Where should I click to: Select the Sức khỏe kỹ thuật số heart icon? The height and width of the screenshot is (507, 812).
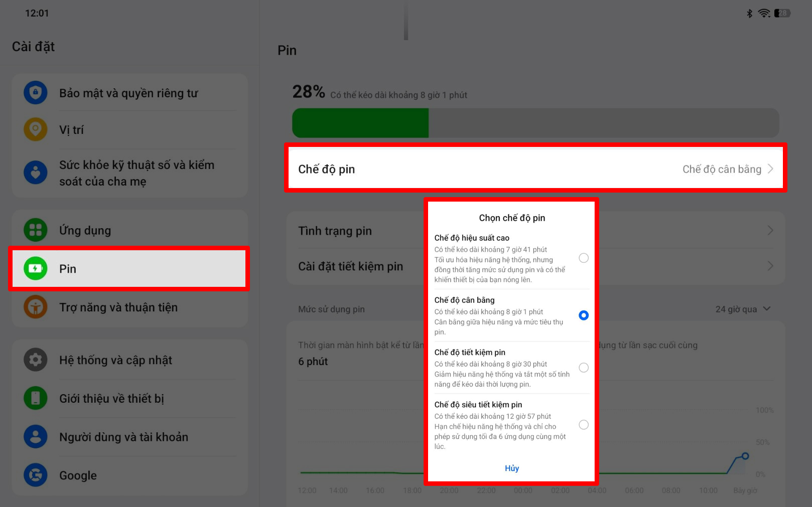(36, 173)
